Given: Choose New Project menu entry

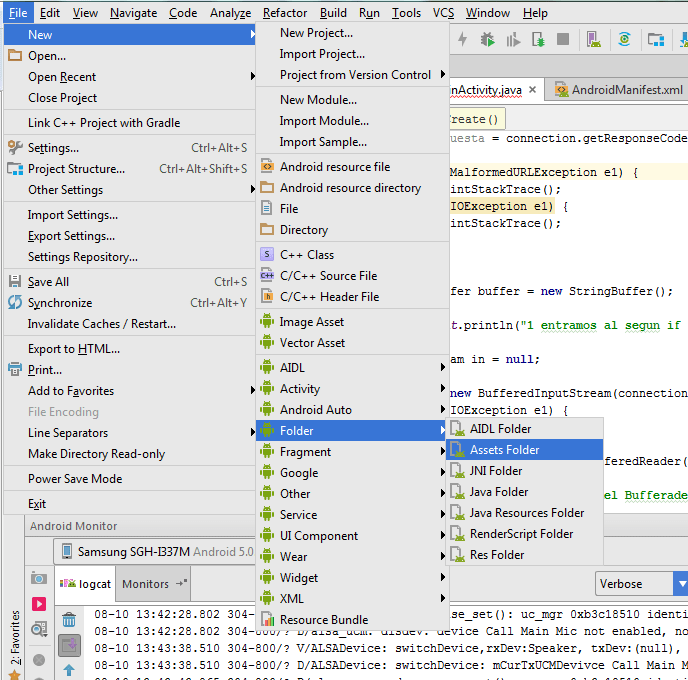Looking at the screenshot, I should click(352, 32).
